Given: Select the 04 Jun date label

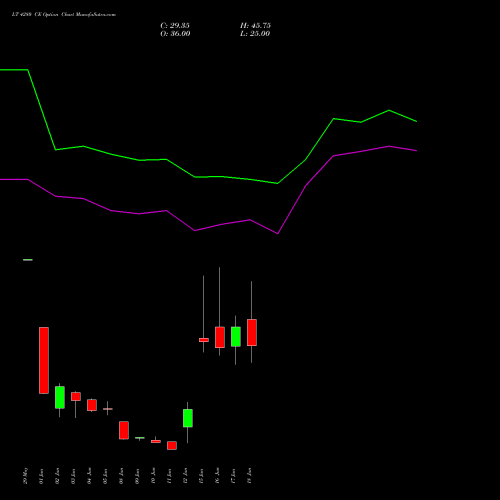Looking at the screenshot, I should click(x=90, y=476).
